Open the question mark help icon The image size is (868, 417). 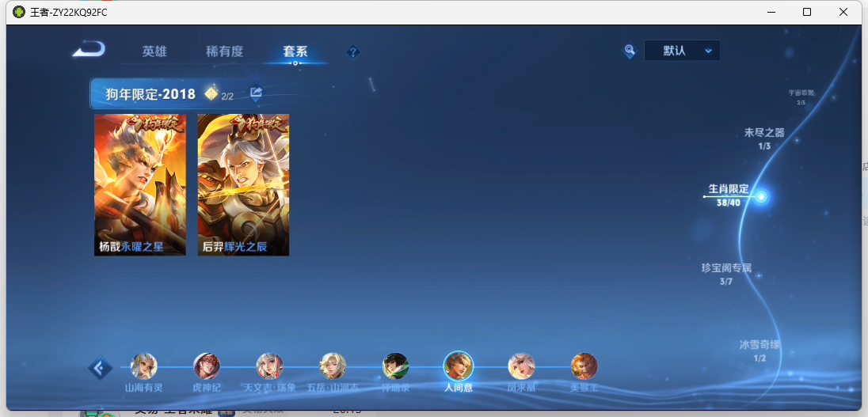(x=353, y=51)
